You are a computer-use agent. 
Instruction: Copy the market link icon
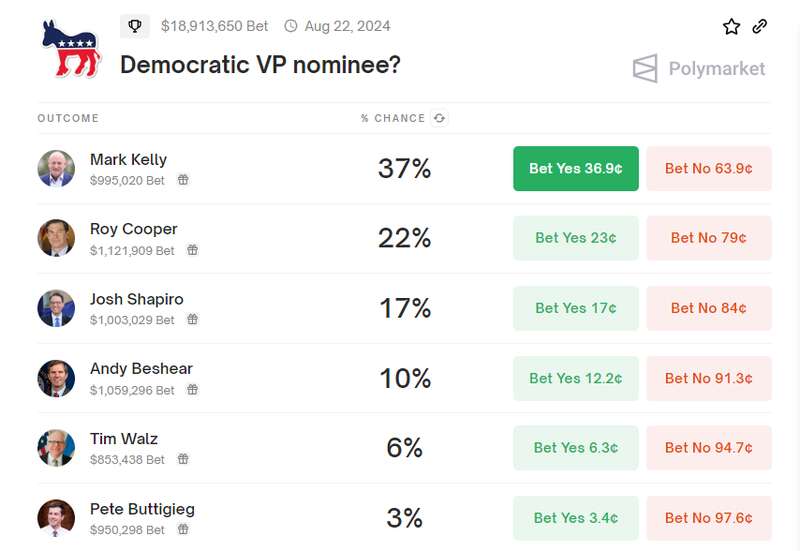(760, 27)
